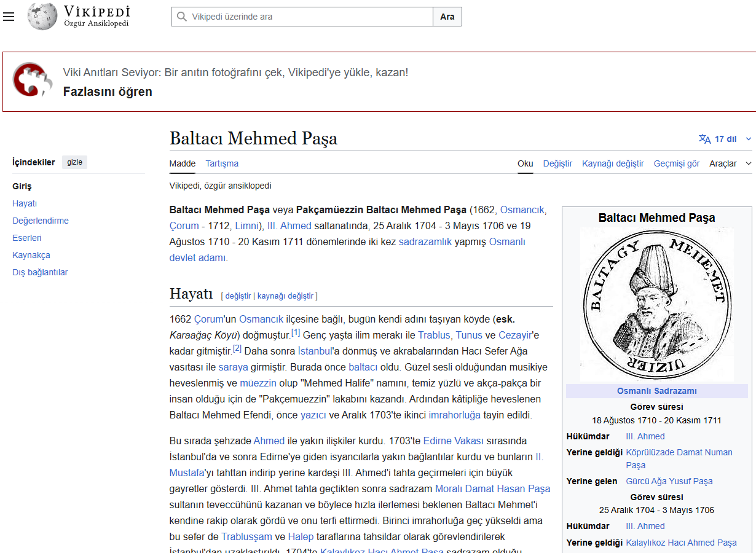Click the magnifier icon in search box
The image size is (756, 553).
point(181,17)
